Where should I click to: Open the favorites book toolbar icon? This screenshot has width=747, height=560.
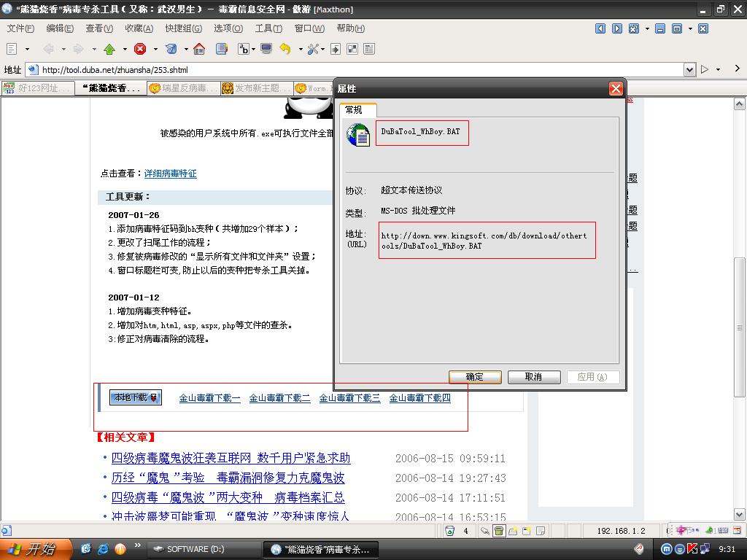click(x=222, y=49)
